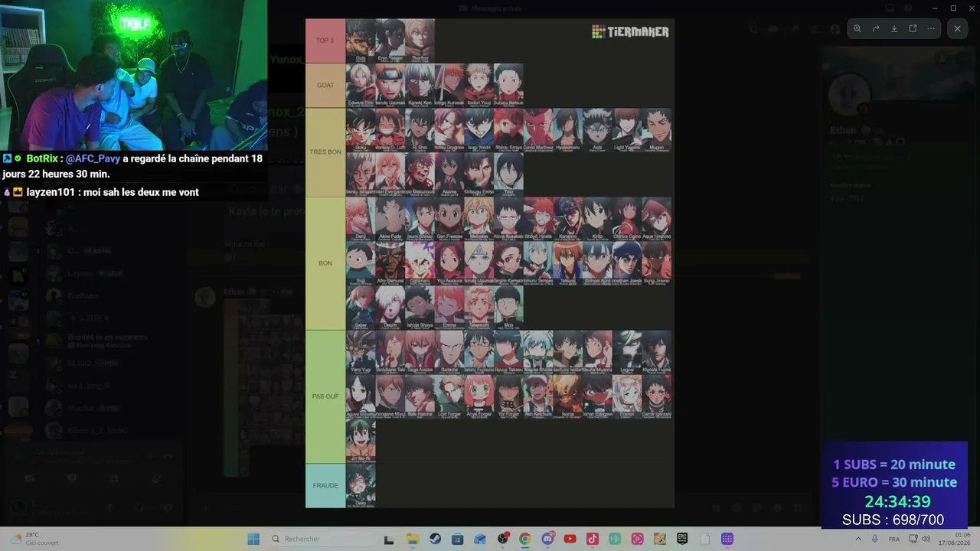Click the David Martinez portrait
Screen dimensions: 980x551
pos(538,130)
